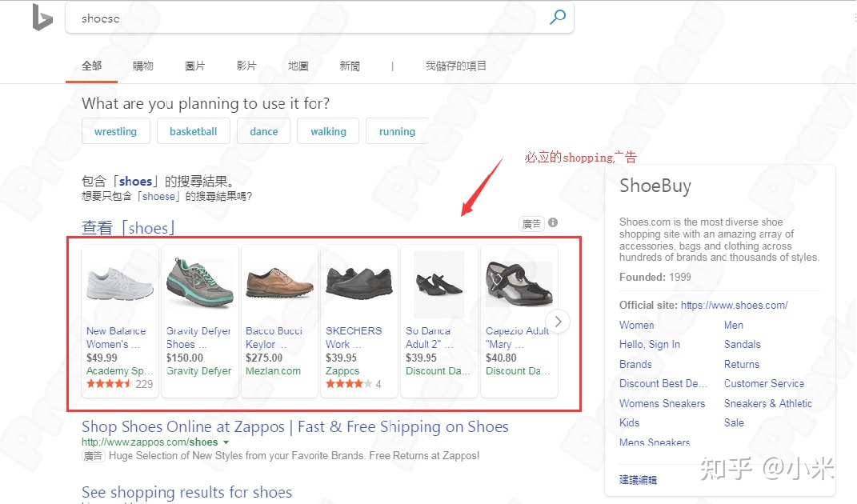Click the ad info circle icon
Image resolution: width=857 pixels, height=504 pixels.
(553, 222)
